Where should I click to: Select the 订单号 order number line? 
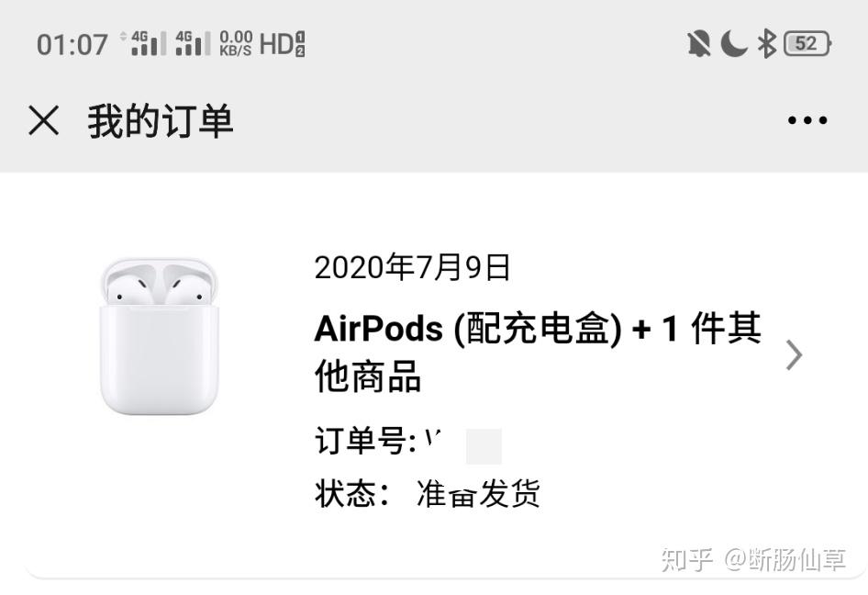(408, 442)
